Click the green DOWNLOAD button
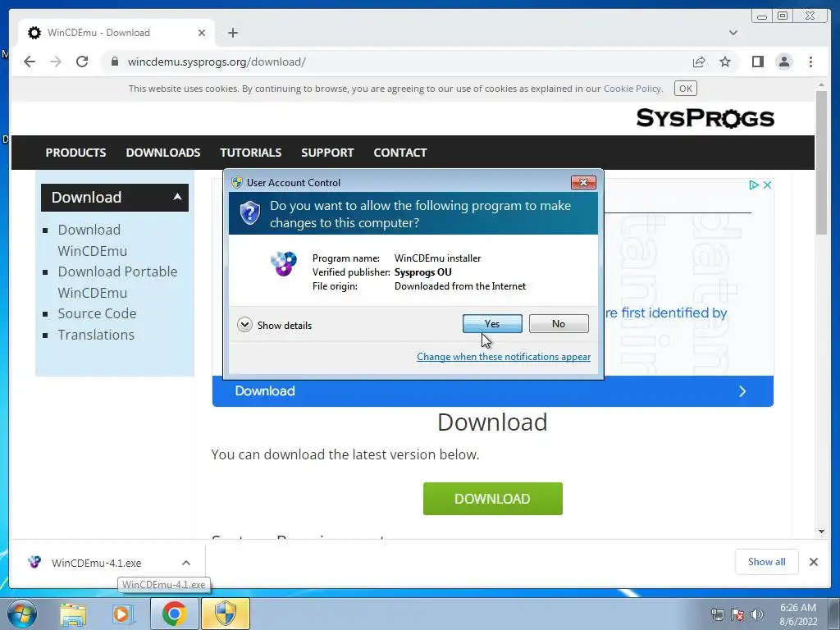The width and height of the screenshot is (840, 630). (x=493, y=499)
